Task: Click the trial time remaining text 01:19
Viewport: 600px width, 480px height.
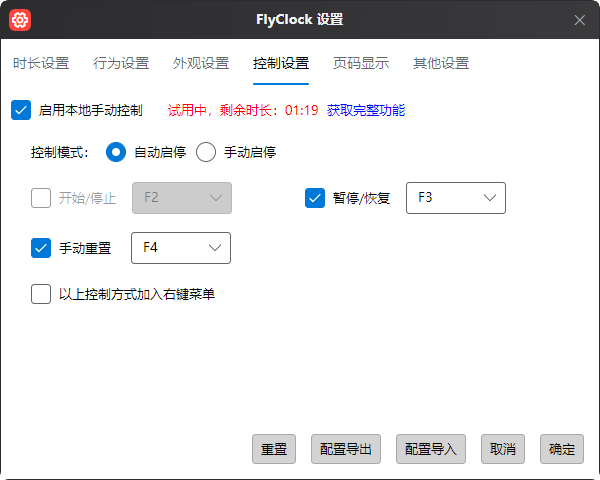Action: point(302,110)
